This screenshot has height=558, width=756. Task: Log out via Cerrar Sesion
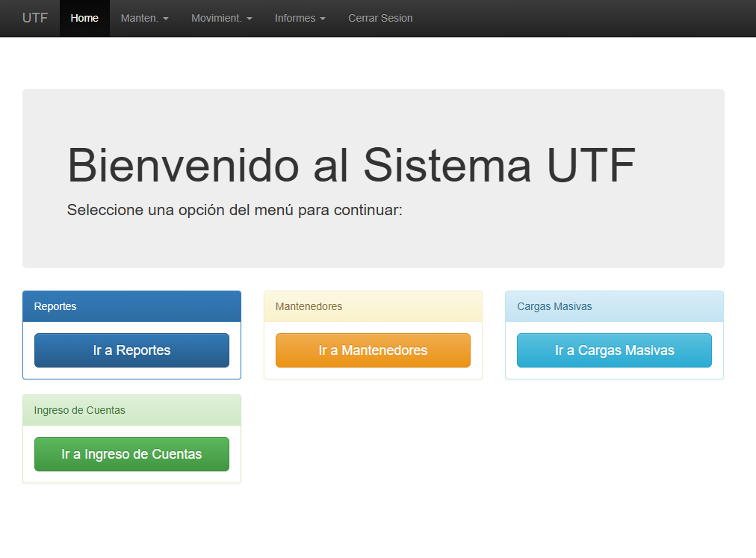[x=380, y=18]
